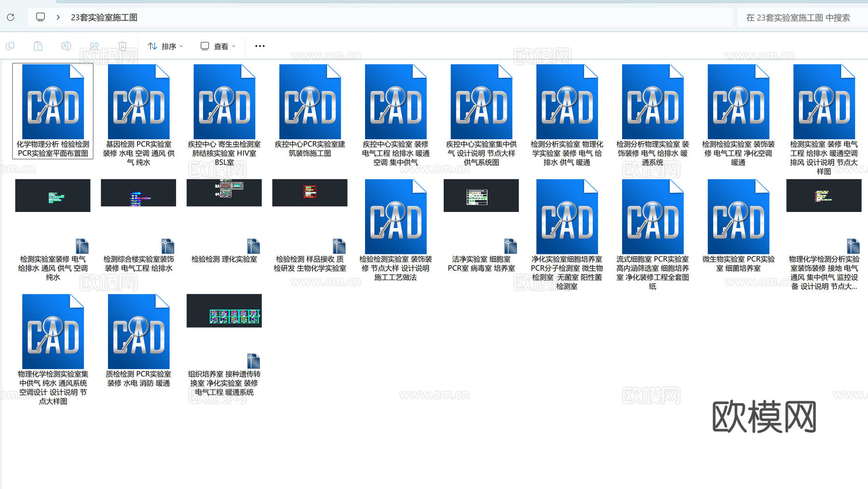Click the Refresh icon beside the address bar
Image resolution: width=868 pixels, height=489 pixels.
click(x=10, y=17)
